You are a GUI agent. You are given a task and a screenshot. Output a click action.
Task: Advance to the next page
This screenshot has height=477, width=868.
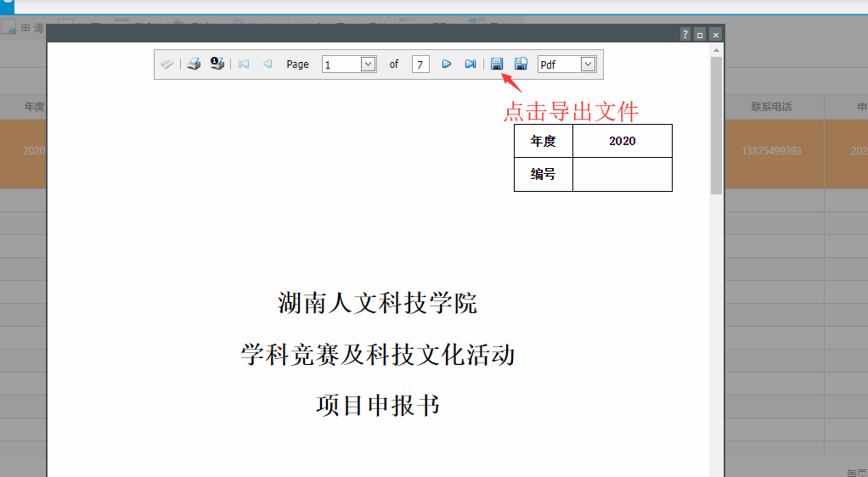pyautogui.click(x=446, y=65)
